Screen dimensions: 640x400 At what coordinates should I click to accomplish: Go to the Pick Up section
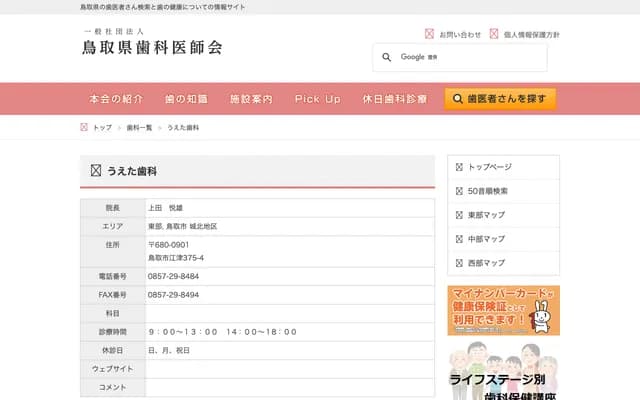(x=318, y=100)
